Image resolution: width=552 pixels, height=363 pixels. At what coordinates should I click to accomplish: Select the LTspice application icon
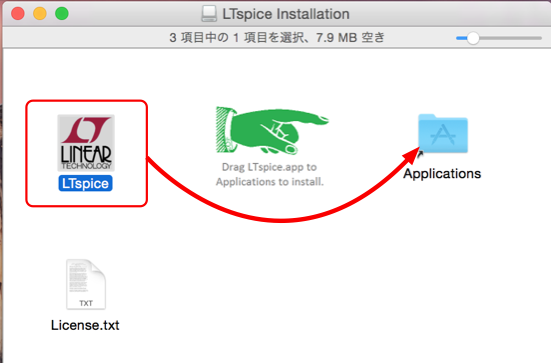click(86, 143)
